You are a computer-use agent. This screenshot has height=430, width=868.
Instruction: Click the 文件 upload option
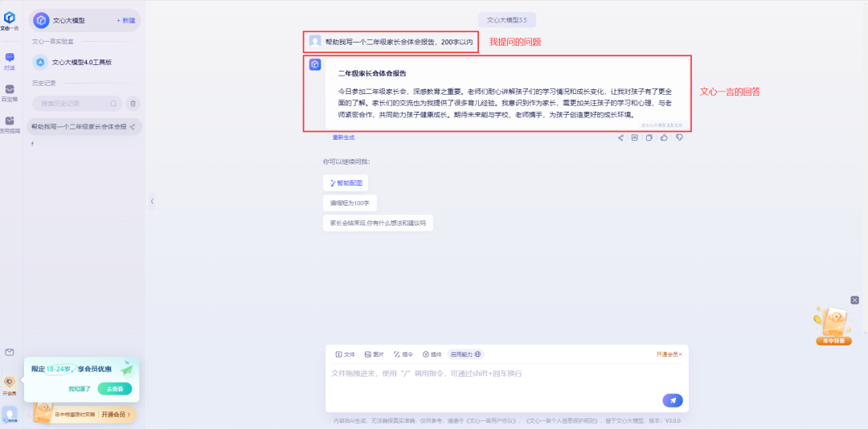pyautogui.click(x=346, y=354)
